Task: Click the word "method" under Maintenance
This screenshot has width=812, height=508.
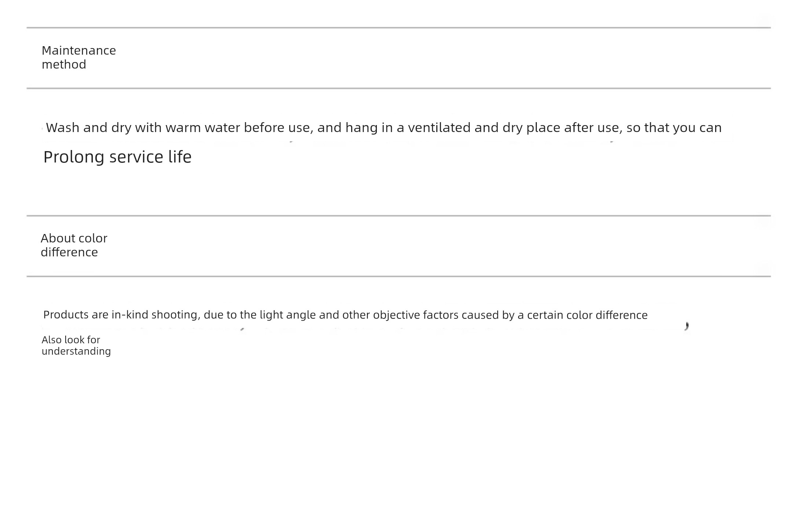Action: (x=64, y=65)
